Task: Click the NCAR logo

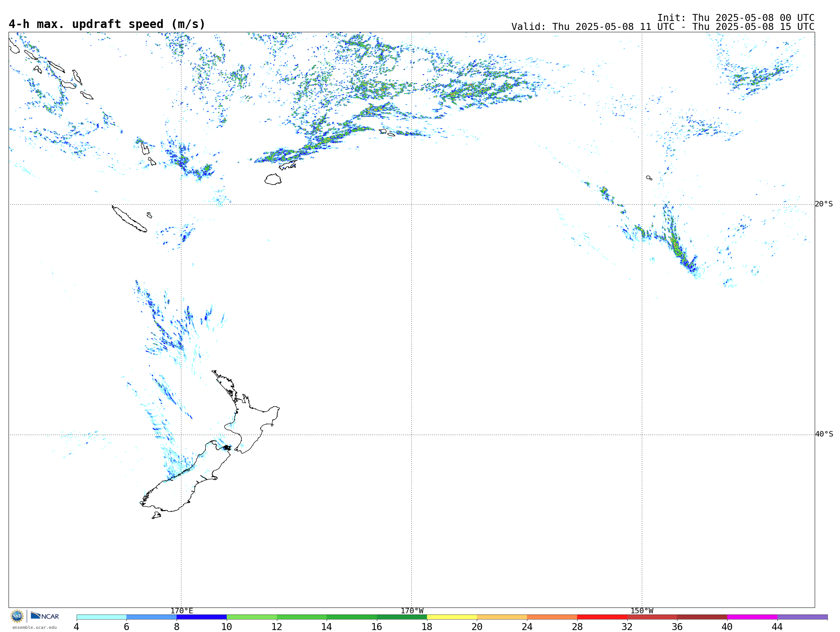Action: [x=45, y=616]
